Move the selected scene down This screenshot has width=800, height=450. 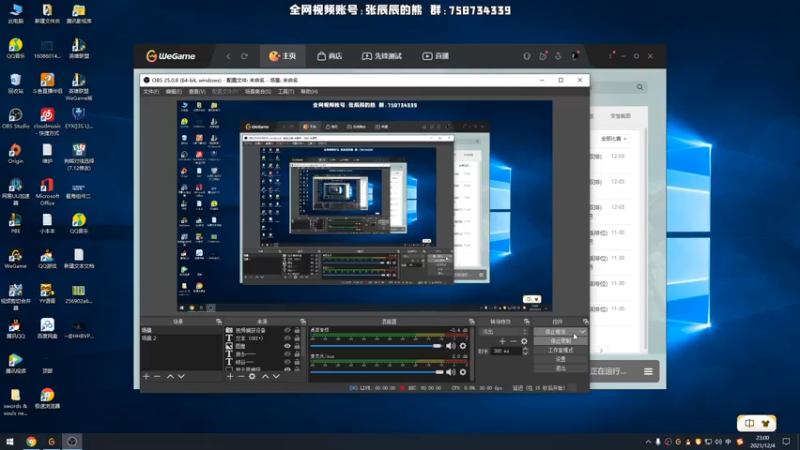click(181, 376)
